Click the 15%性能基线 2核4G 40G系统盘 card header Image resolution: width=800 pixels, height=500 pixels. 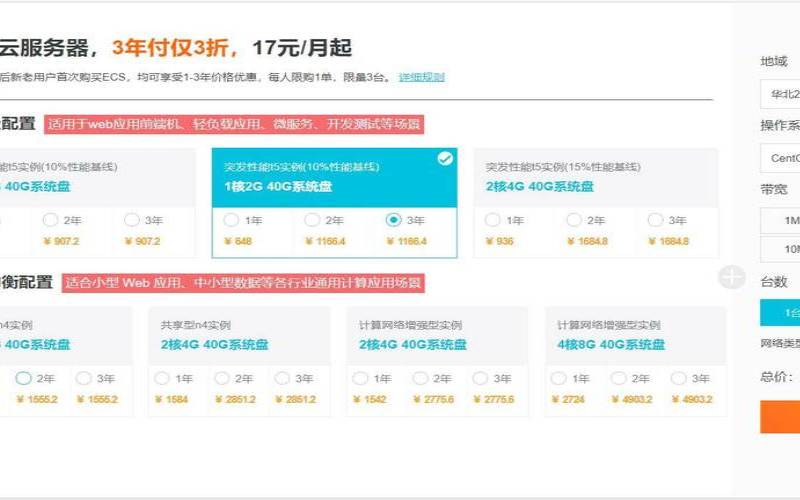pos(596,178)
